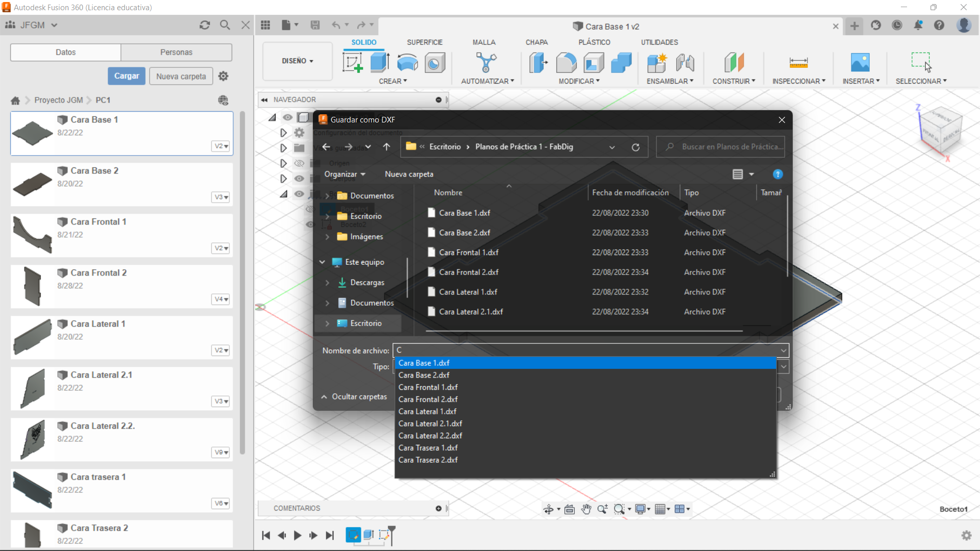Select the Extrude tool icon
Viewport: 980px width, 551px height.
380,63
